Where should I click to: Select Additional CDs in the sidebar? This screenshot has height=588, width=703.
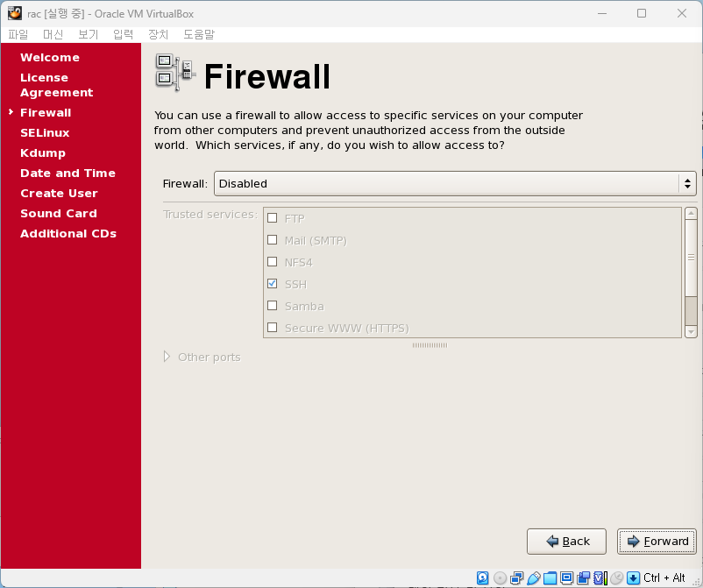coord(68,233)
